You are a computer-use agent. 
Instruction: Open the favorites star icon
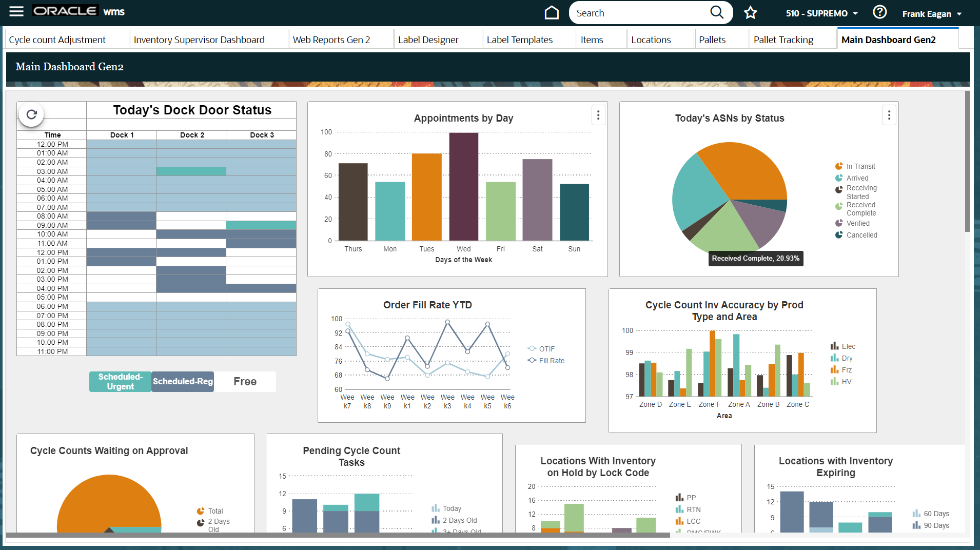pyautogui.click(x=750, y=13)
